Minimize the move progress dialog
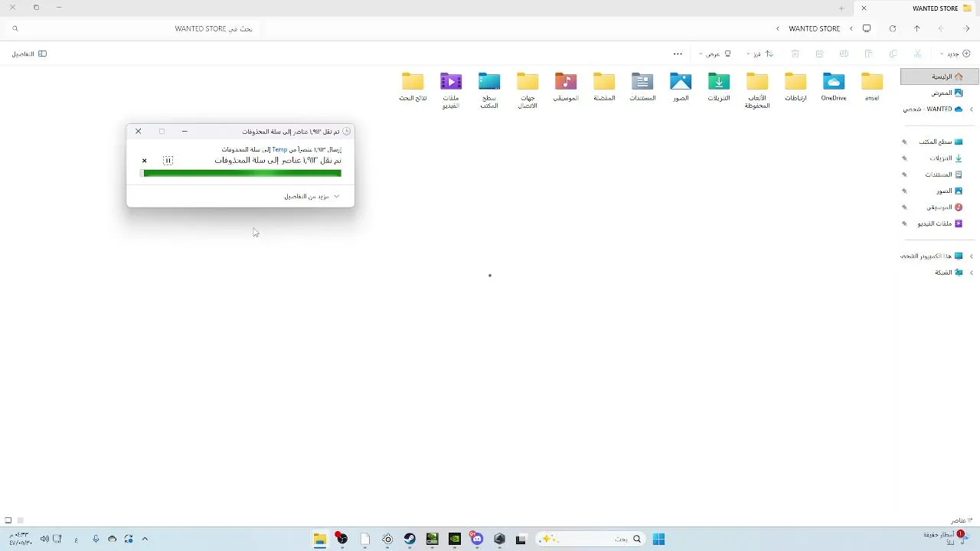The width and height of the screenshot is (980, 551). (185, 132)
